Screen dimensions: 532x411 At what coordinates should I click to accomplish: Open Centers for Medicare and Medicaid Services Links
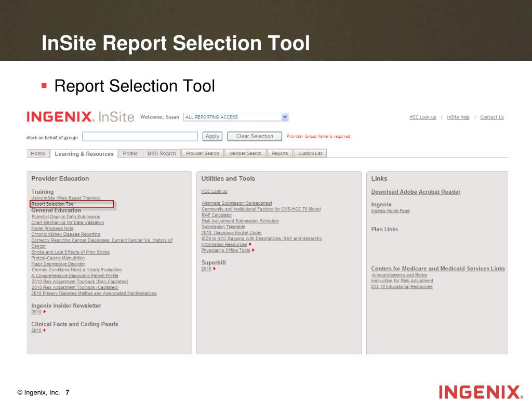[x=438, y=269]
